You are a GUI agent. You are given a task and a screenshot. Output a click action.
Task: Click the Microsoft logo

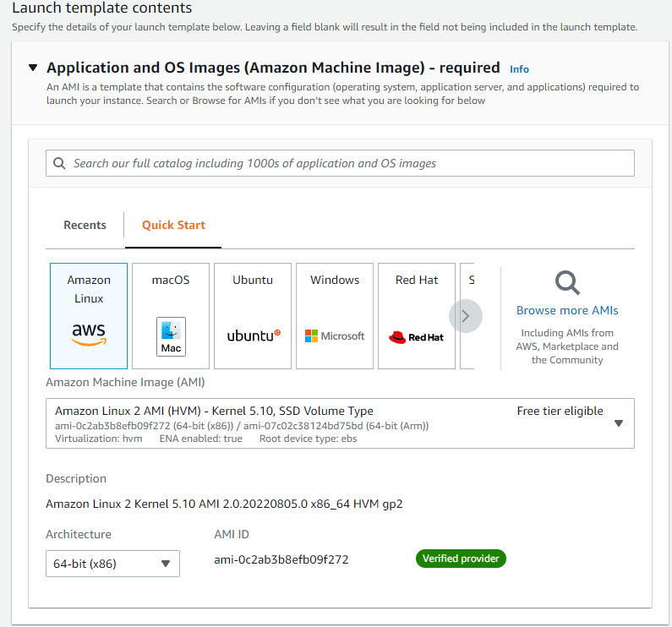click(335, 336)
